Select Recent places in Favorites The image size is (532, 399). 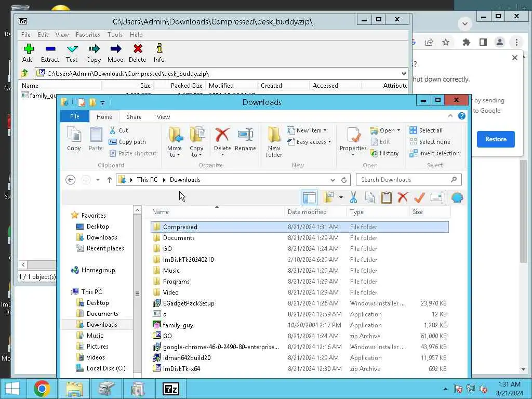tap(100, 248)
